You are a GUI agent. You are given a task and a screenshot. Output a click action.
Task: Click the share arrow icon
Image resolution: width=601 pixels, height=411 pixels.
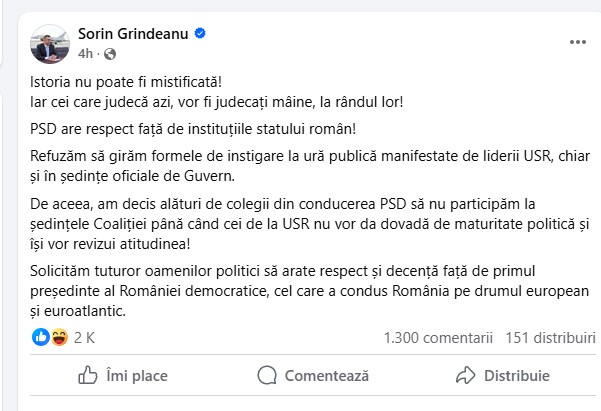[464, 376]
